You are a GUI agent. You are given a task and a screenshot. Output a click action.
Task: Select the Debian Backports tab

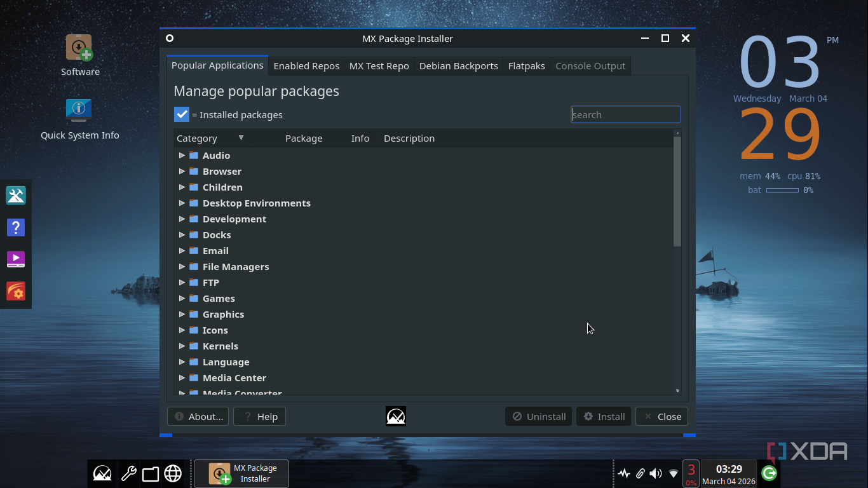click(x=459, y=66)
